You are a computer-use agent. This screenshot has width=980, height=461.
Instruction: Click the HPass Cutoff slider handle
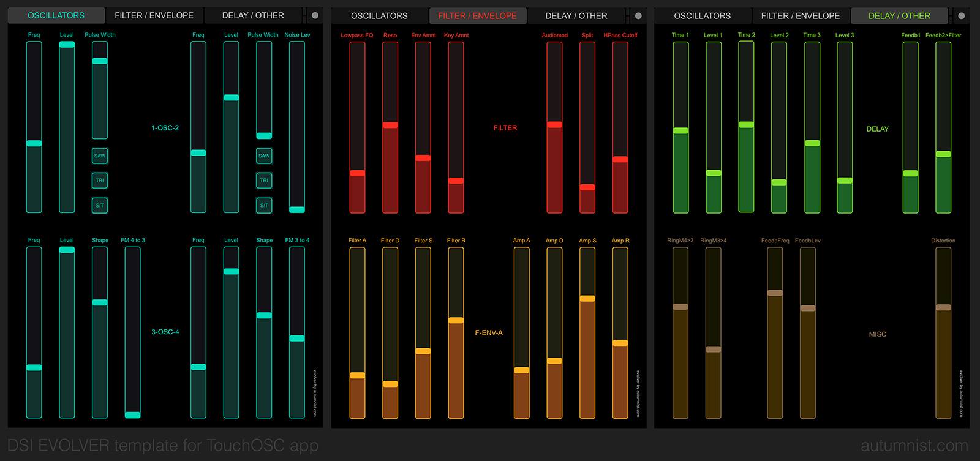620,159
